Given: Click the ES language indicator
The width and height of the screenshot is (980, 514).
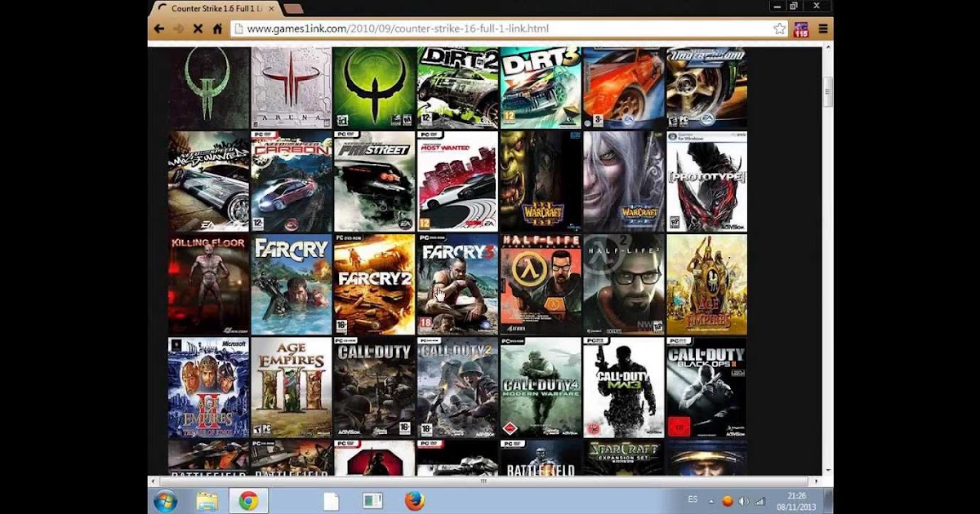Looking at the screenshot, I should click(693, 500).
